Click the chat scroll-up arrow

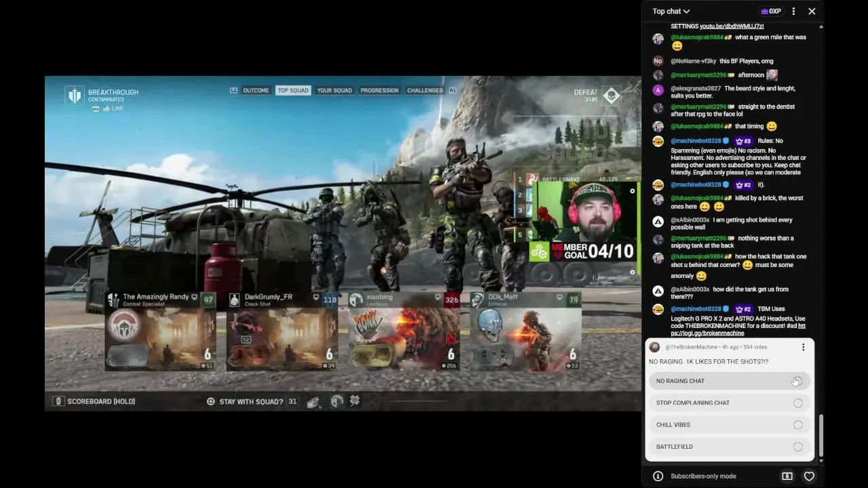(821, 26)
